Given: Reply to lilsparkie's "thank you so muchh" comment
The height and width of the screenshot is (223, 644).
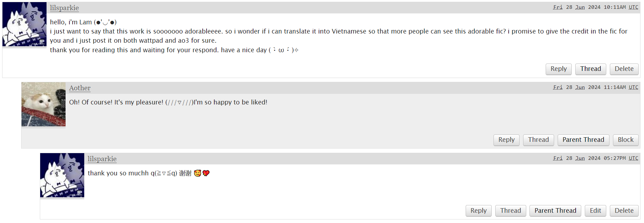Looking at the screenshot, I should click(478, 211).
